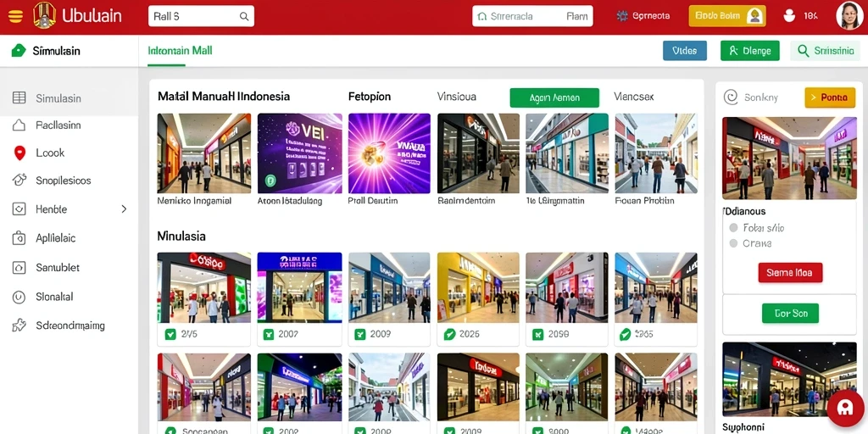Open the red floating chat button

click(845, 408)
